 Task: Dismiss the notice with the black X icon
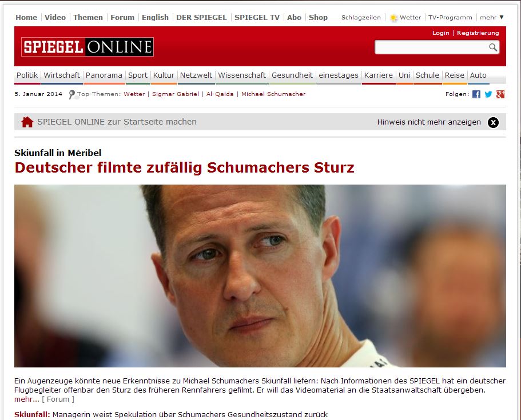click(493, 122)
